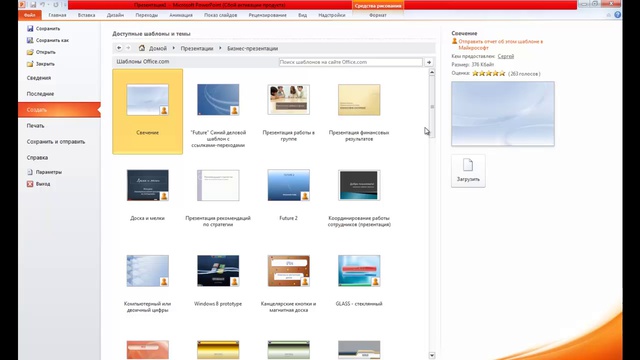Click the Redo icon in title bar
This screenshot has width=640, height=360.
pos(56,5)
